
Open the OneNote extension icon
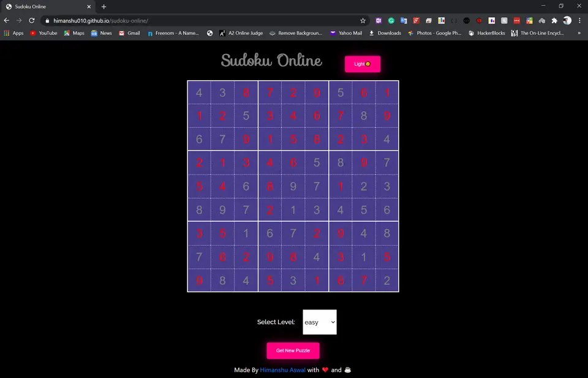(x=379, y=21)
